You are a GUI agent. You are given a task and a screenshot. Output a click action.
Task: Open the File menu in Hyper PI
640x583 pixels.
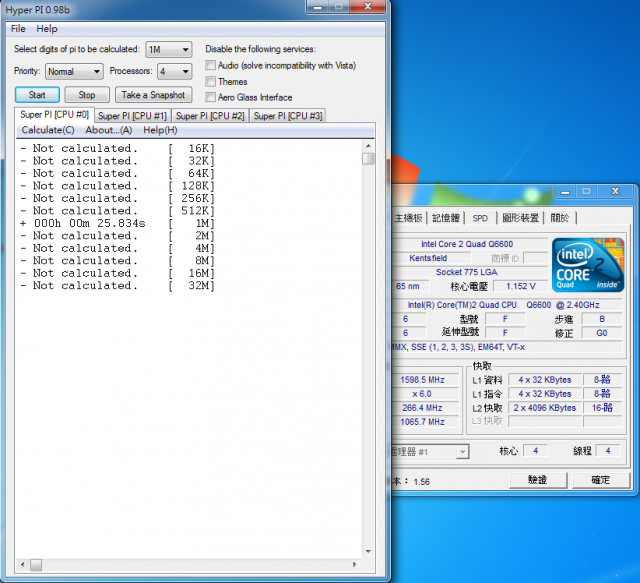click(x=18, y=29)
